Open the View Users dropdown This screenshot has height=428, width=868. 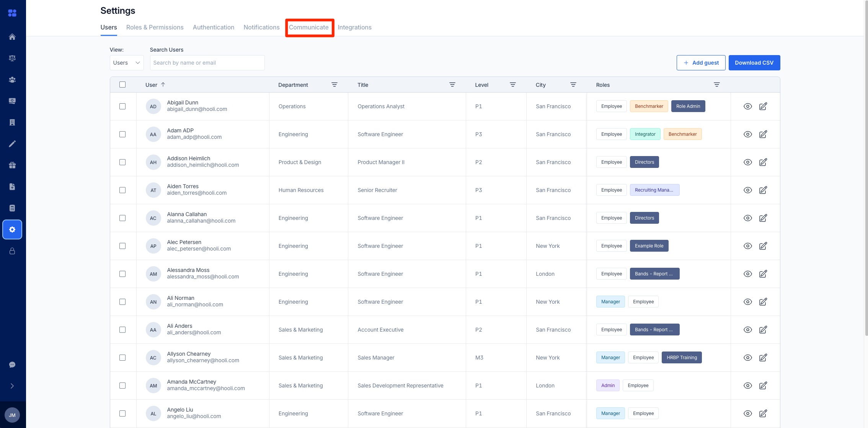(x=126, y=63)
